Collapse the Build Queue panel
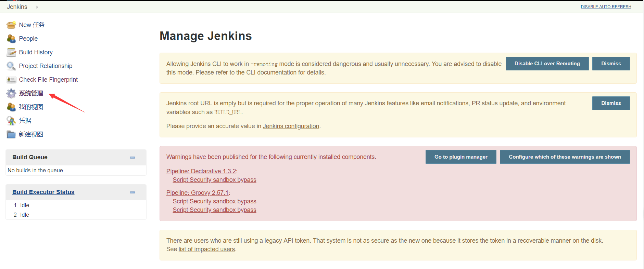644x269 pixels. pos(132,158)
